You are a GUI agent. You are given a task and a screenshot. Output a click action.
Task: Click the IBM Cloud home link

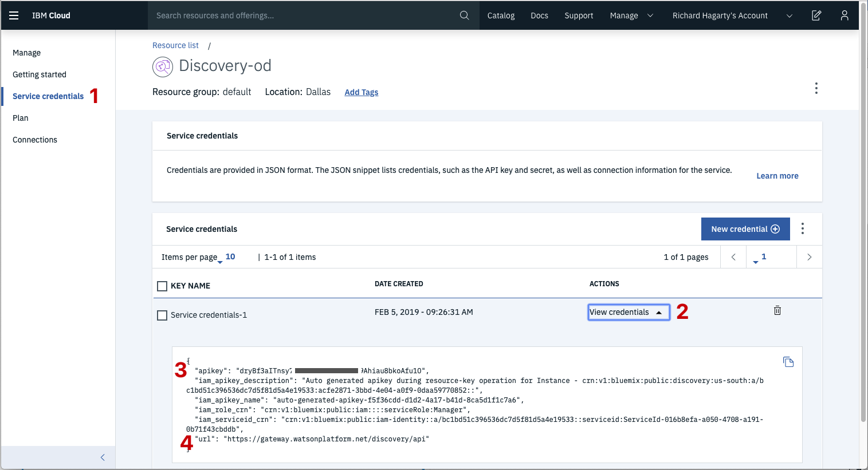[x=51, y=15]
